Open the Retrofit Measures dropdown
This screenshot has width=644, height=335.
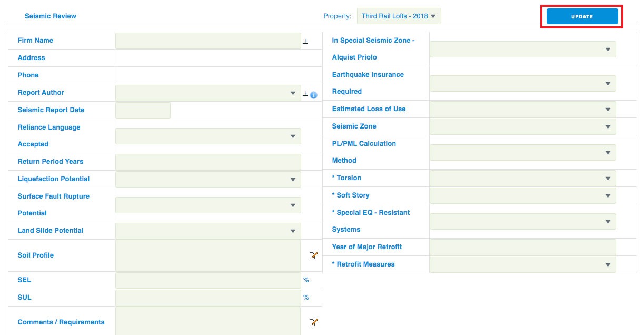click(523, 264)
